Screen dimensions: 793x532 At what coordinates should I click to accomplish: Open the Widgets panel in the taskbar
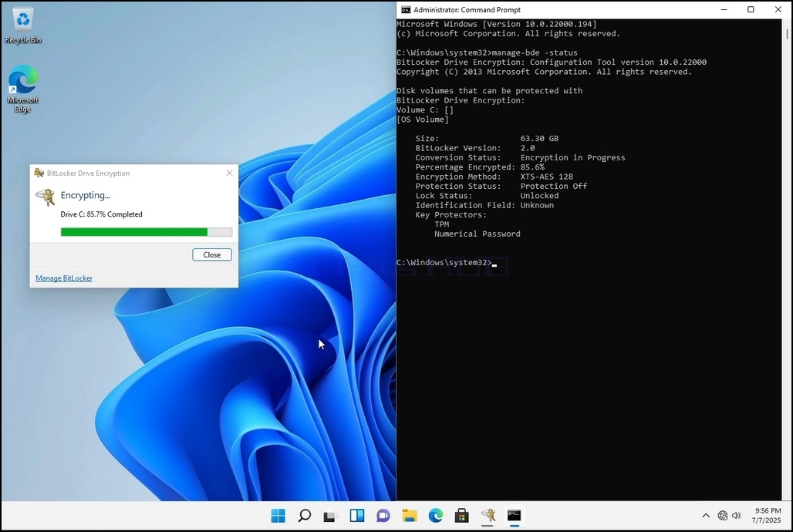point(357,515)
